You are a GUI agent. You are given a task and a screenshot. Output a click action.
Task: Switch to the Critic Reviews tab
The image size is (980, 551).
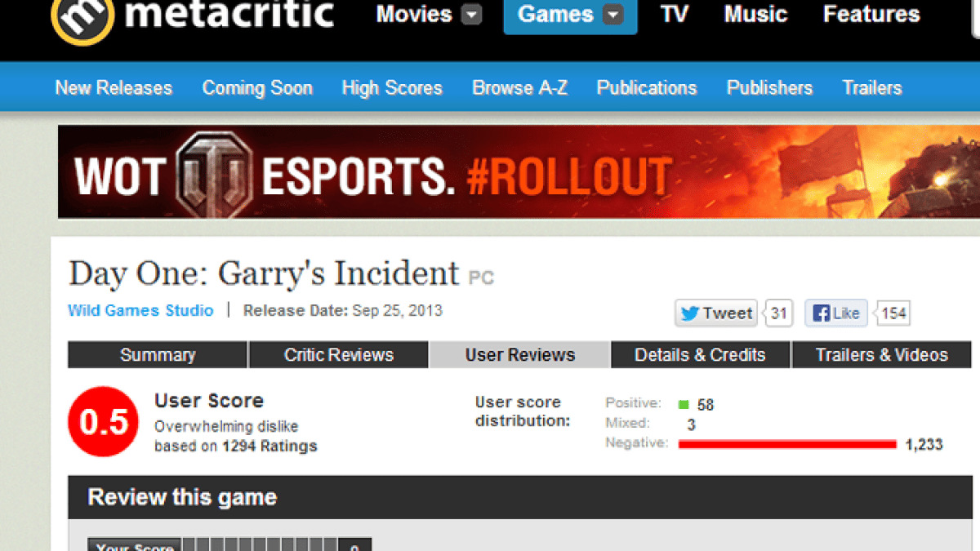point(339,355)
